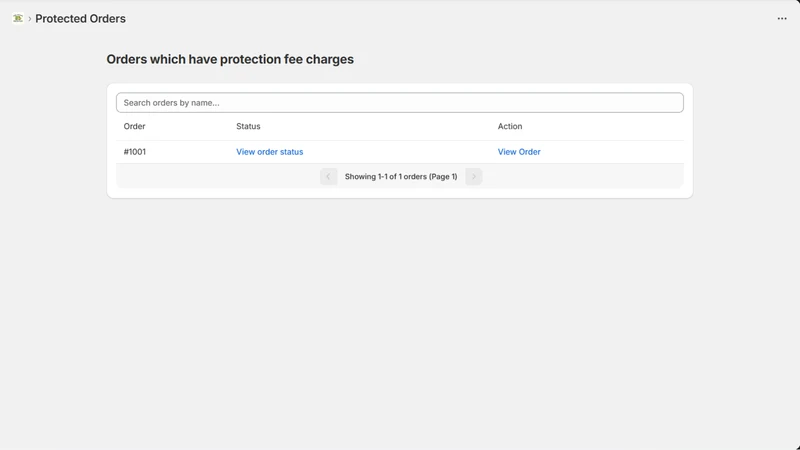The width and height of the screenshot is (800, 450).
Task: Go to previous page of orders
Action: [329, 177]
